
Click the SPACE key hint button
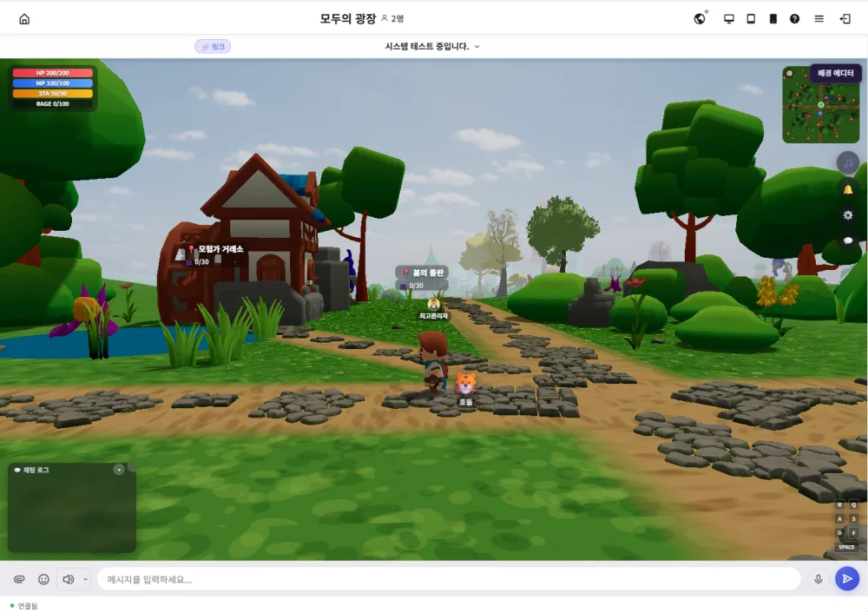click(x=846, y=547)
